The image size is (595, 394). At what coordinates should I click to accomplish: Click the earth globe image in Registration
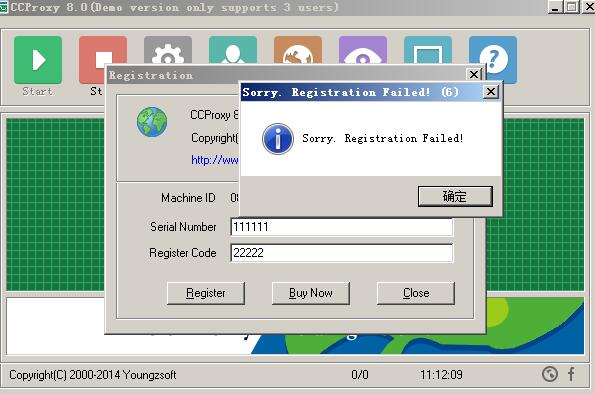(x=152, y=122)
